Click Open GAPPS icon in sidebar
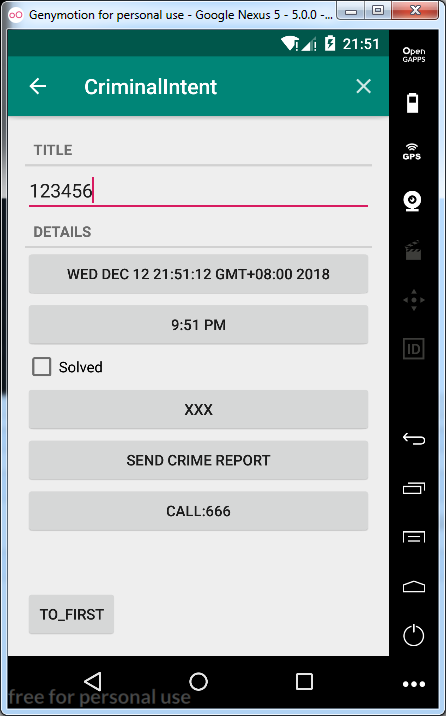 click(414, 55)
